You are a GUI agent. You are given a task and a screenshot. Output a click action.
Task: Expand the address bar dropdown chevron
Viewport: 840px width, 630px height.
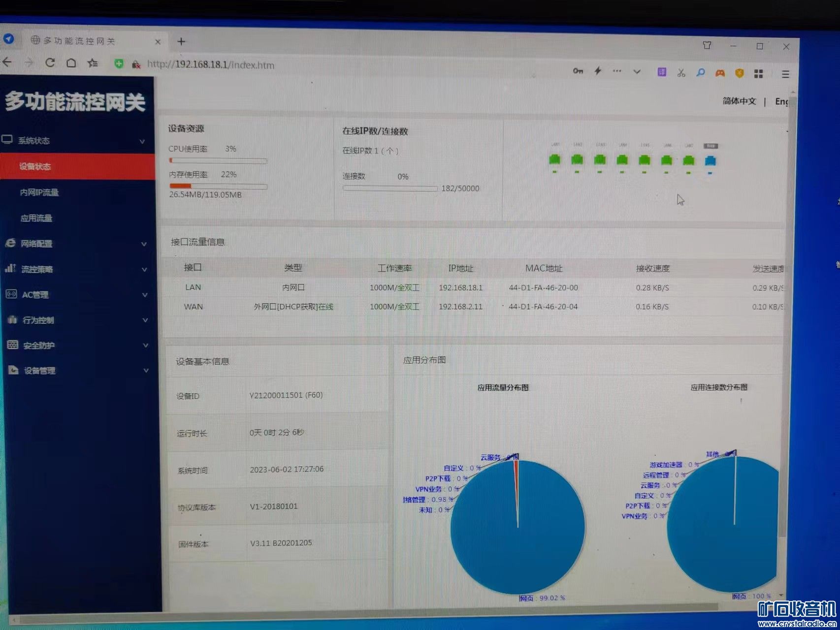click(637, 71)
